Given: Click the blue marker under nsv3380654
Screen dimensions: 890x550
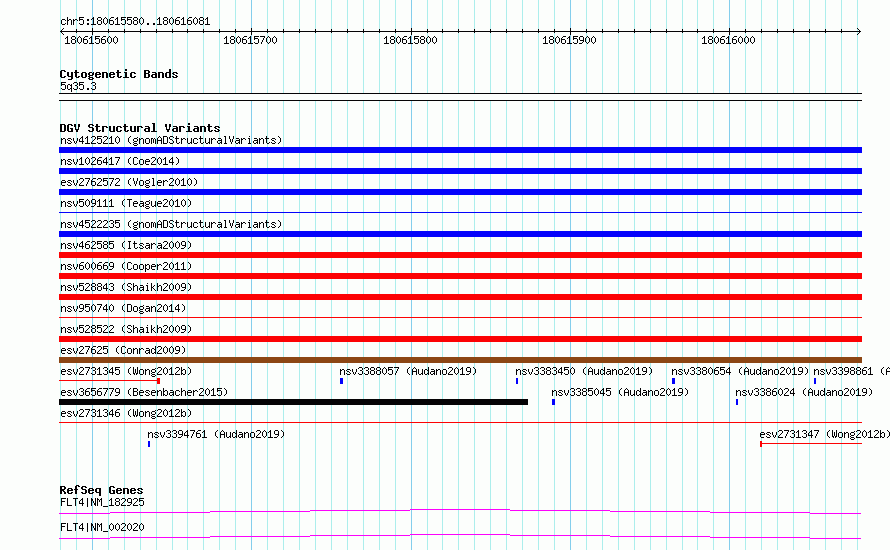Looking at the screenshot, I should click(673, 381).
